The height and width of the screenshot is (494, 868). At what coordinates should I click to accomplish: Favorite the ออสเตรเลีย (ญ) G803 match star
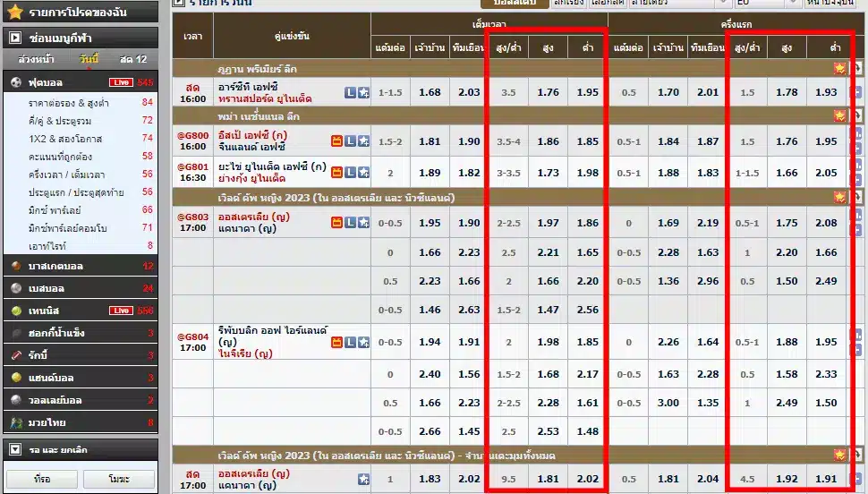(x=363, y=223)
